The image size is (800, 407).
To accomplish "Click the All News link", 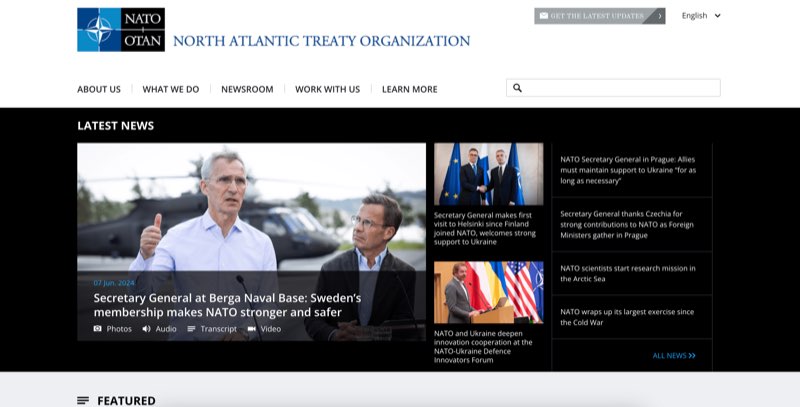I will click(x=674, y=355).
